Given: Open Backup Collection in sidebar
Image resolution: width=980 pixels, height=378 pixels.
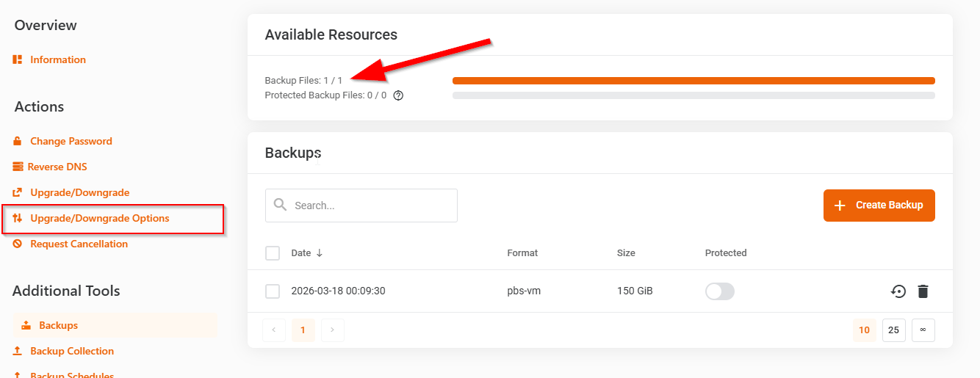Looking at the screenshot, I should (x=72, y=351).
